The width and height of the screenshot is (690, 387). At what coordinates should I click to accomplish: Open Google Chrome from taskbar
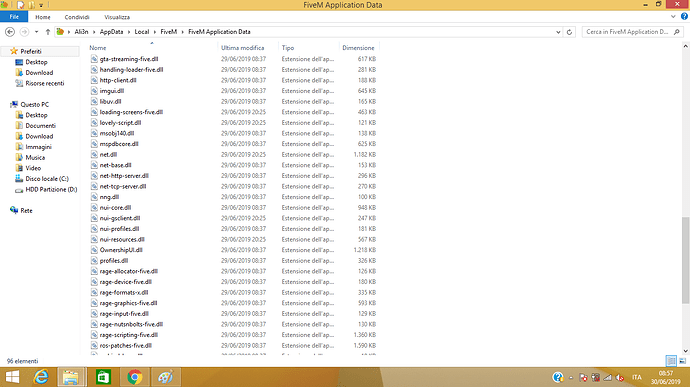[x=135, y=377]
